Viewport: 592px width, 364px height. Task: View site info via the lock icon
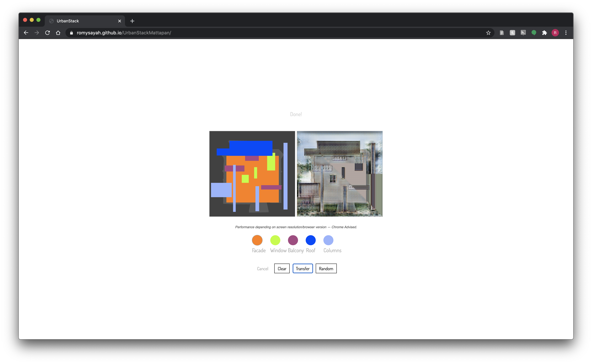71,33
